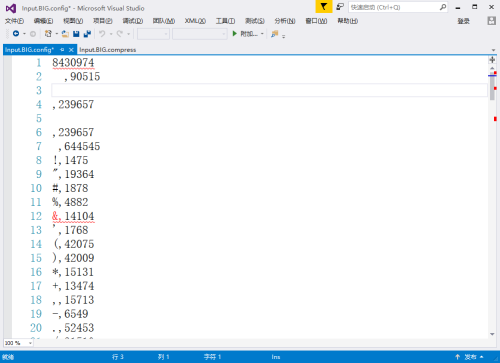Click the text , 90515 on line 2
This screenshot has width=500, height=363.
tap(82, 77)
